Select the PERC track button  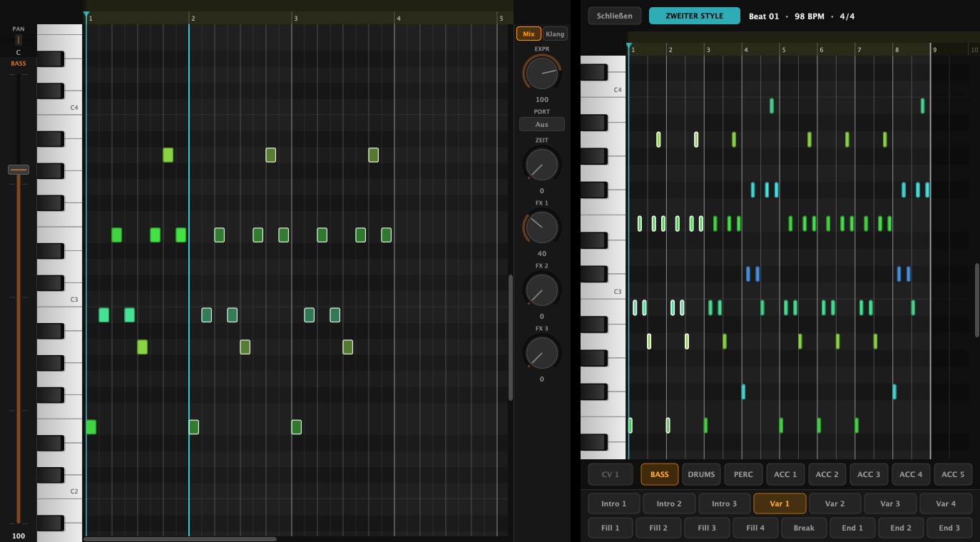743,474
